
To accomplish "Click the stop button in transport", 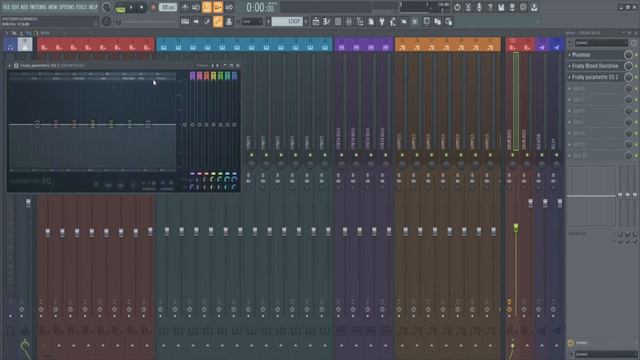I will point(142,7).
